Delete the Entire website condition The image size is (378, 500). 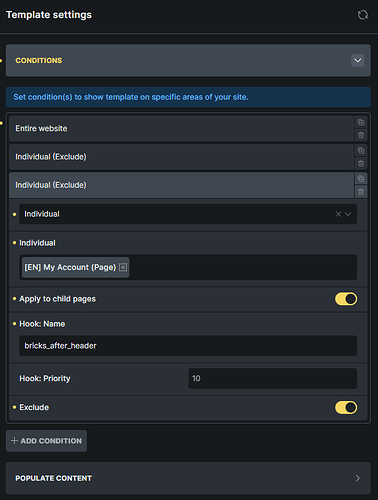pos(361,135)
